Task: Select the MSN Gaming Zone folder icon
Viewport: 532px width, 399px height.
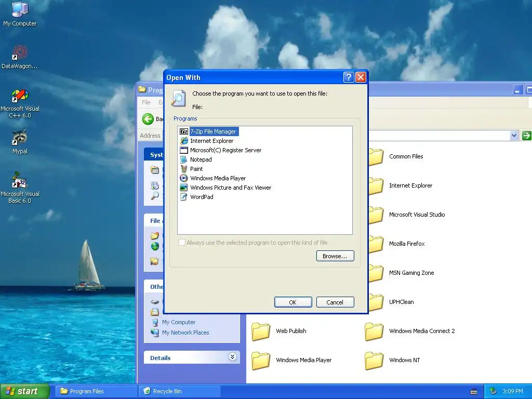Action: (x=376, y=273)
